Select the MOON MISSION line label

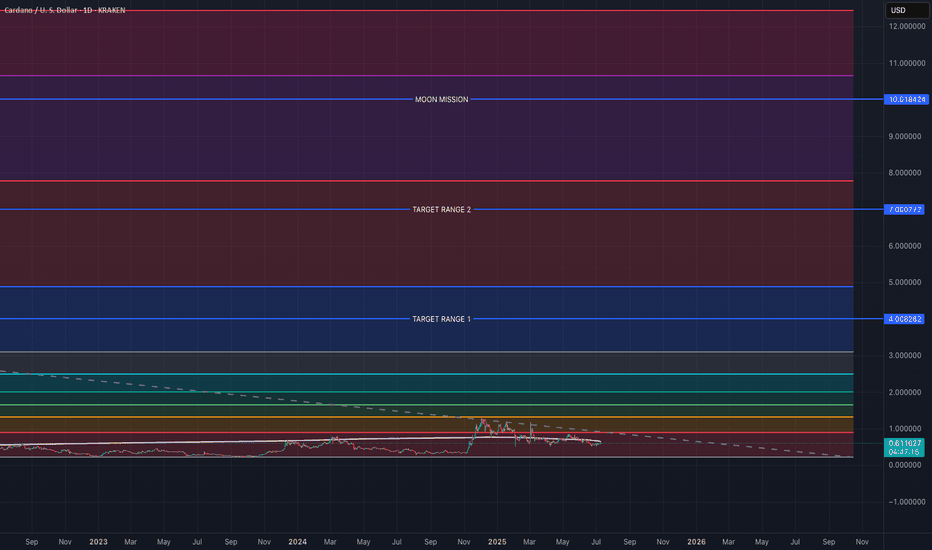[442, 99]
